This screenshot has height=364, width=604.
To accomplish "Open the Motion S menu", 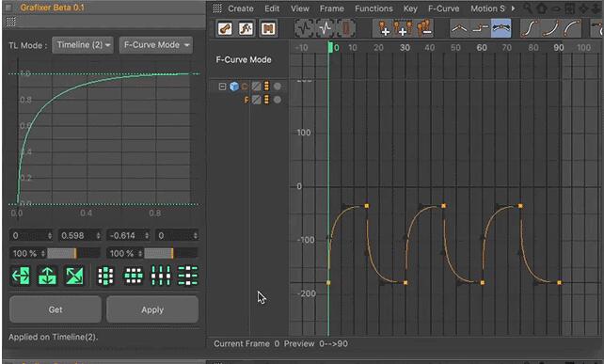I will [487, 8].
